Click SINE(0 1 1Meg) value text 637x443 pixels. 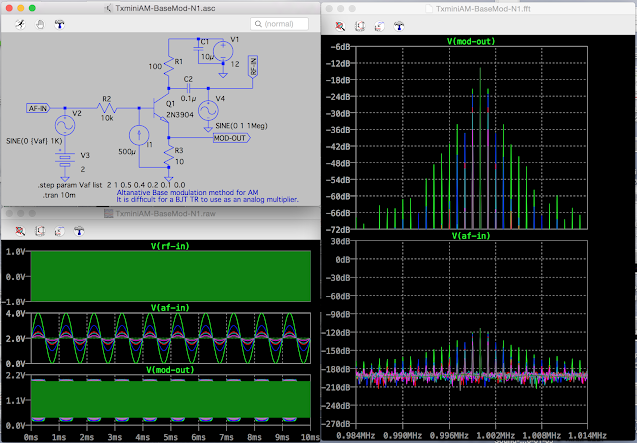pyautogui.click(x=241, y=126)
